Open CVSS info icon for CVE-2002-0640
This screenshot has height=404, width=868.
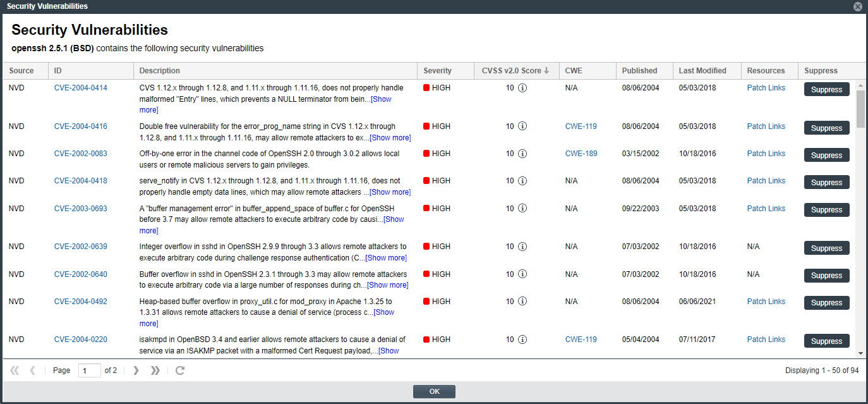pyautogui.click(x=522, y=274)
